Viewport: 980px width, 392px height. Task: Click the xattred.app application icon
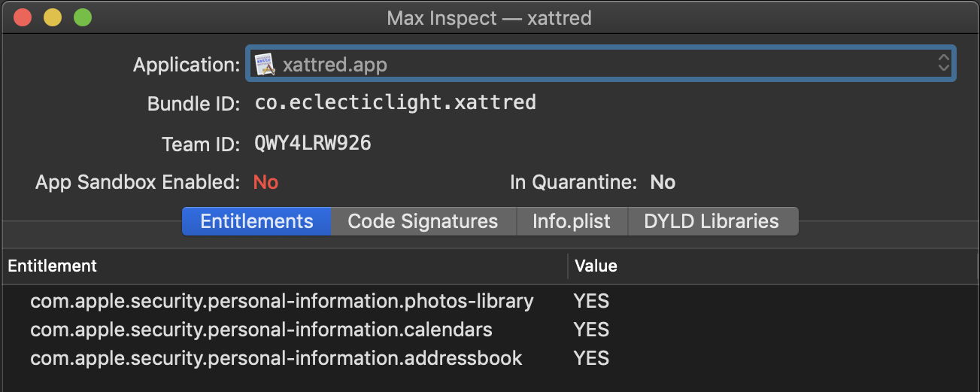coord(265,64)
